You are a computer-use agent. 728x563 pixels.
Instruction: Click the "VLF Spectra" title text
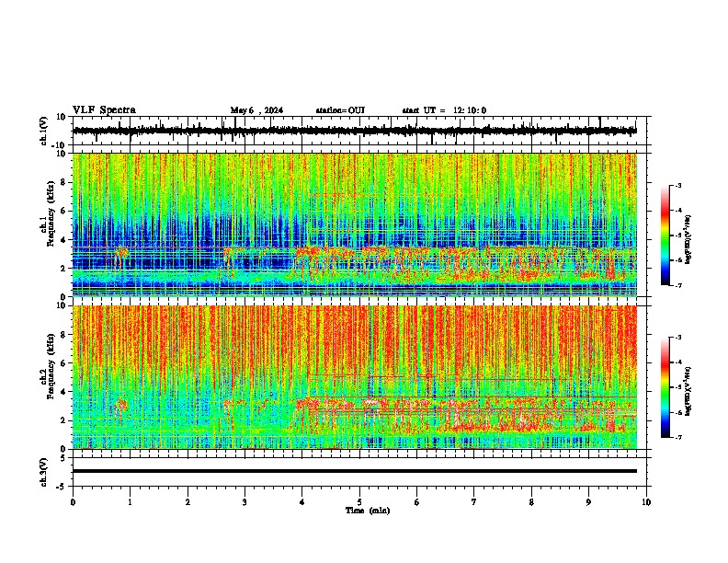tap(104, 110)
